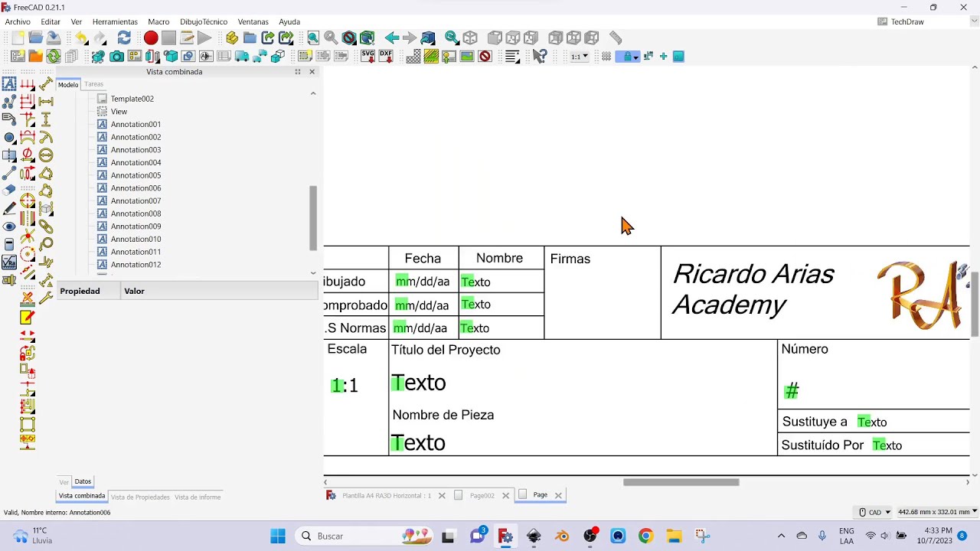
Task: Toggle the draw style no-shading icon
Action: point(349,37)
